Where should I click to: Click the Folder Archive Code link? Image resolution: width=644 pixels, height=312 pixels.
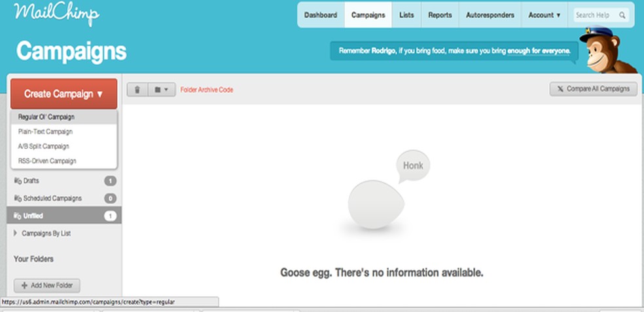coord(207,90)
